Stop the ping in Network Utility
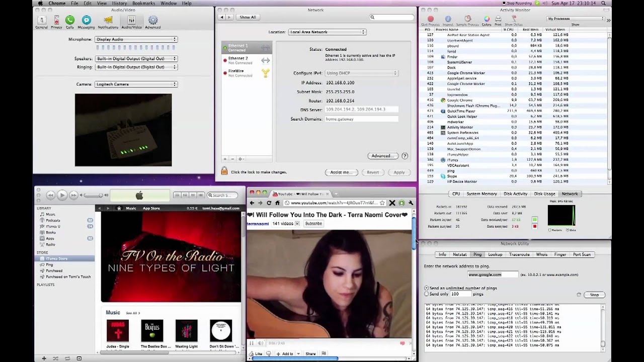The width and height of the screenshot is (644, 362). click(x=594, y=295)
